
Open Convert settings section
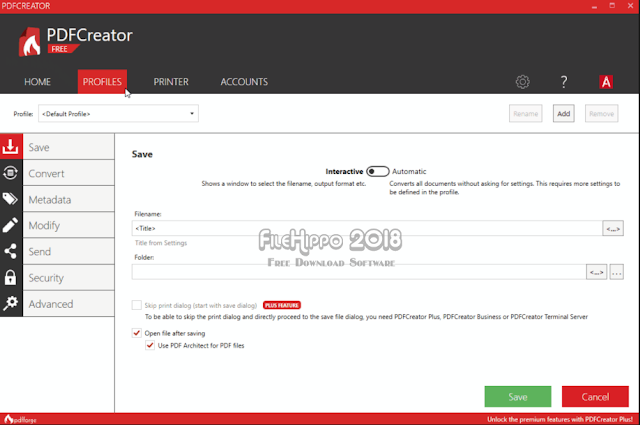coord(69,173)
